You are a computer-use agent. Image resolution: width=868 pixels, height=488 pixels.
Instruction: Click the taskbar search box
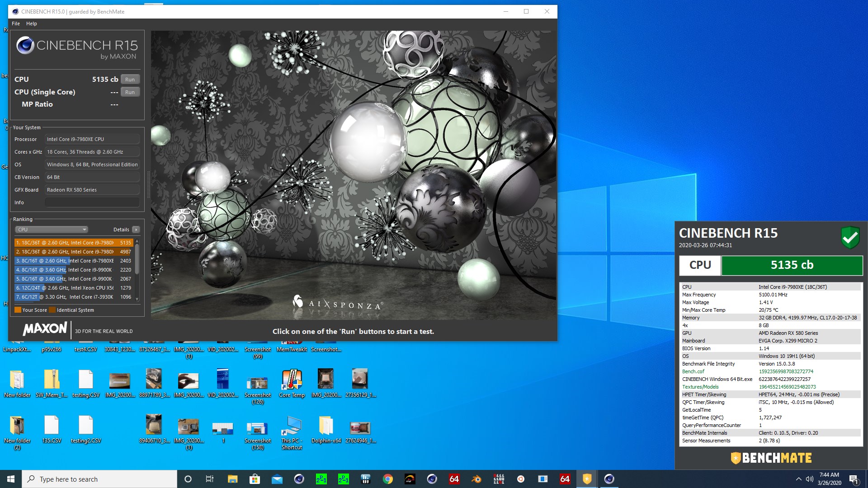(x=99, y=479)
